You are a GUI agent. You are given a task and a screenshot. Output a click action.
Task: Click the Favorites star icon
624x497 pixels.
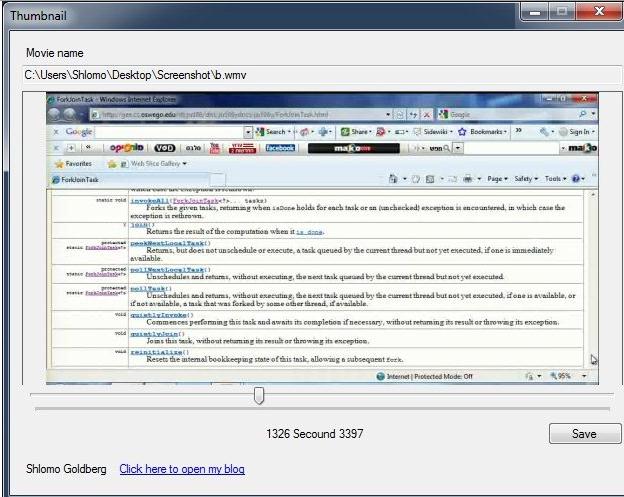click(x=59, y=163)
